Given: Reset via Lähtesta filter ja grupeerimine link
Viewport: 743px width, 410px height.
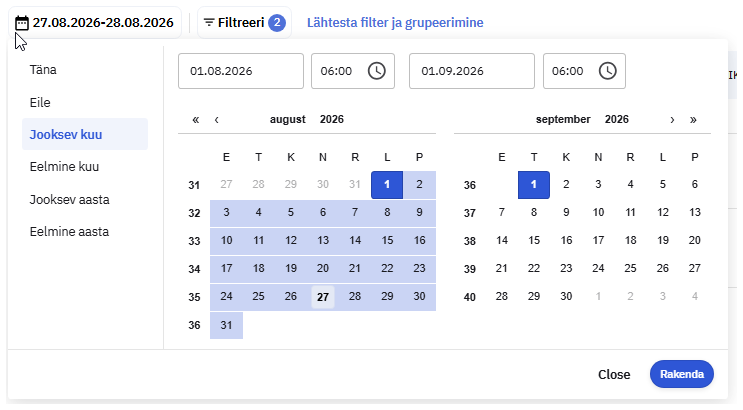Looking at the screenshot, I should (395, 23).
